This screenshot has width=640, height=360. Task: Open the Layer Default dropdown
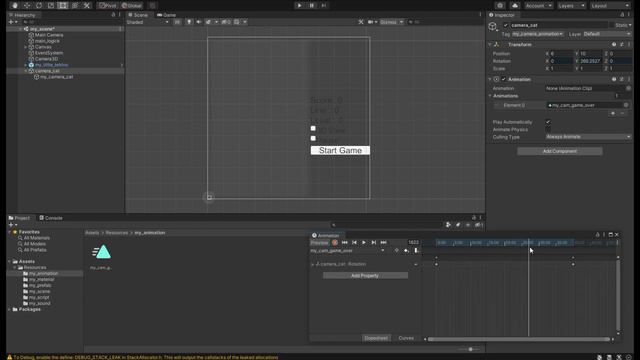pos(607,34)
